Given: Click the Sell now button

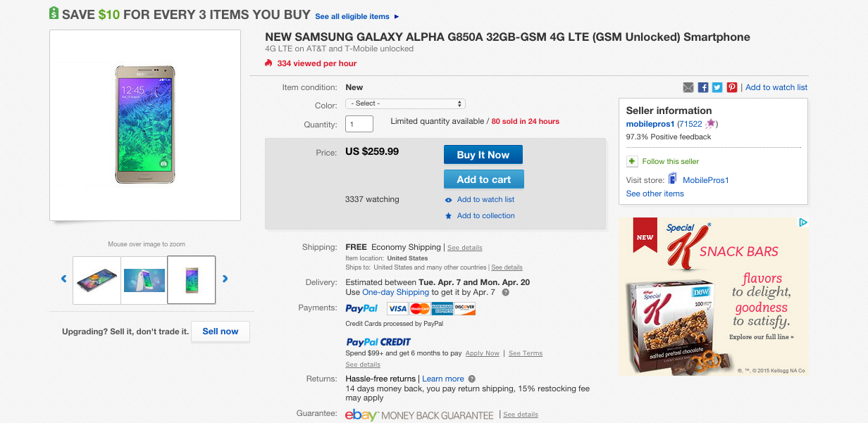Looking at the screenshot, I should pyautogui.click(x=221, y=332).
